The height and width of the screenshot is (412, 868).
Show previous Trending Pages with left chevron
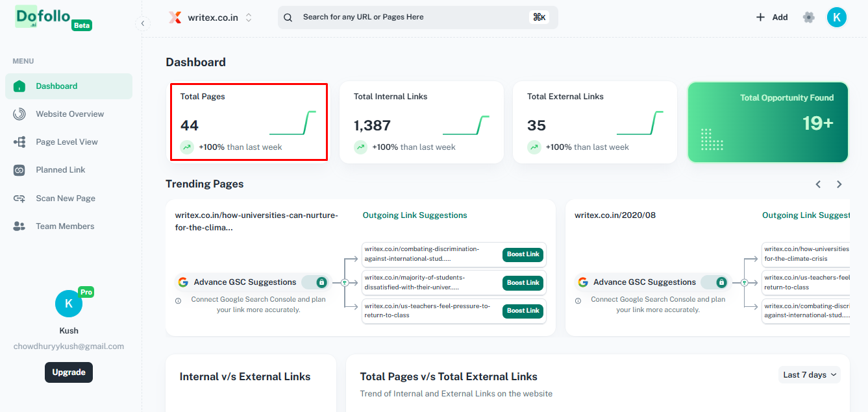pyautogui.click(x=819, y=184)
